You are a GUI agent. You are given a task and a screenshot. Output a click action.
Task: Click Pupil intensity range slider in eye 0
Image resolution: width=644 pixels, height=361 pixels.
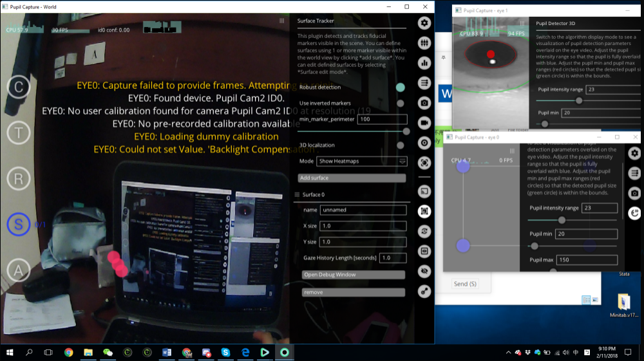pos(562,220)
